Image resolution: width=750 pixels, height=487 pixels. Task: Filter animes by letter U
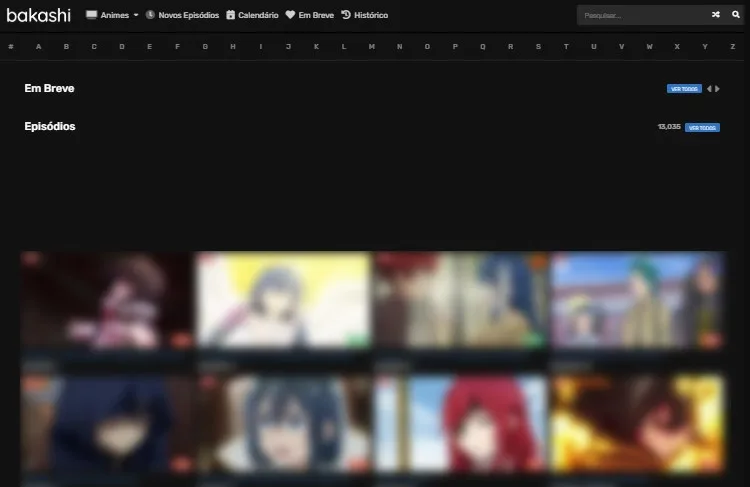click(593, 46)
